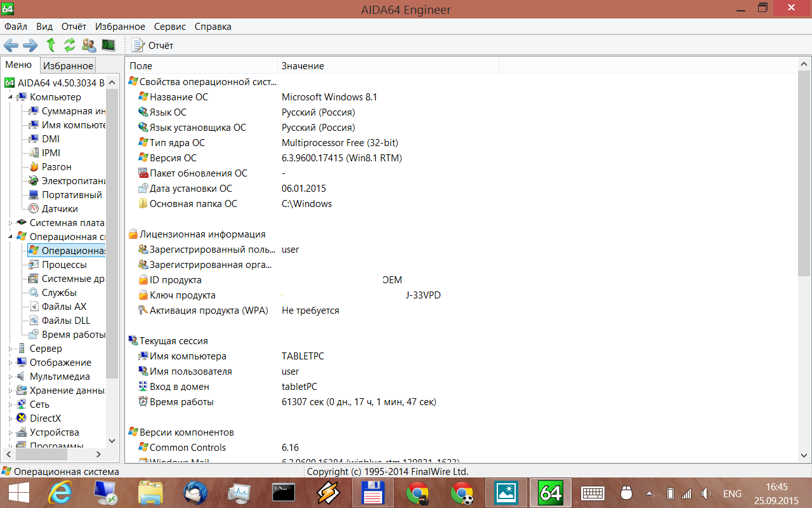Switch to the Избранное tab in the side panel

(x=69, y=65)
